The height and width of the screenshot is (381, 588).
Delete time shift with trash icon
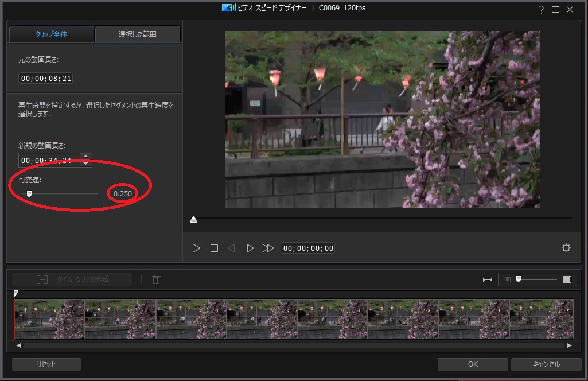(157, 279)
